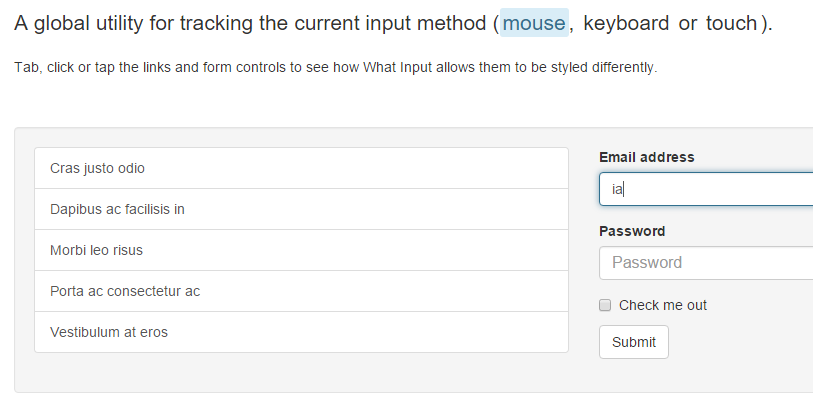
Task: Click the highlighted 'mouse' input indicator
Action: (534, 23)
